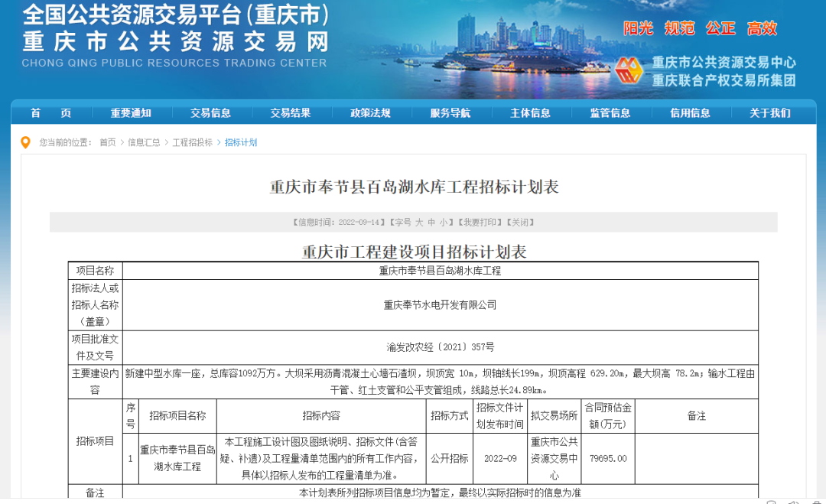Click the 招标项目名称 column header
Image resolution: width=826 pixels, height=504 pixels.
[x=177, y=415]
